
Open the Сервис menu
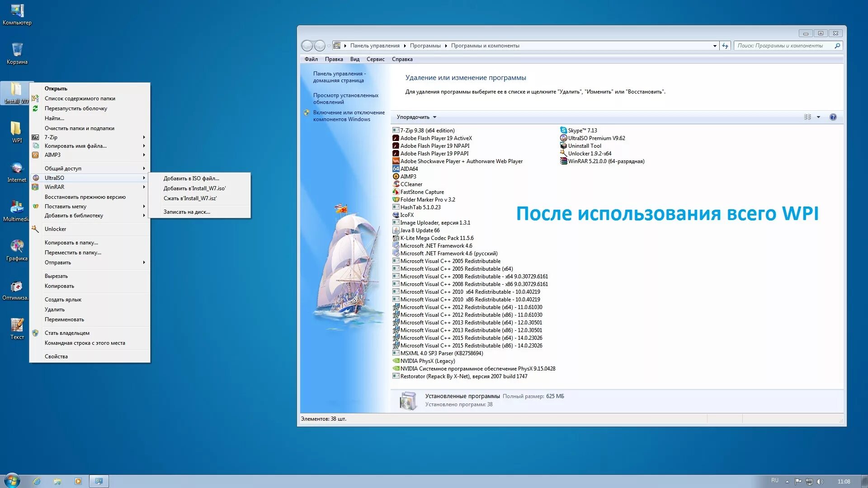tap(375, 59)
